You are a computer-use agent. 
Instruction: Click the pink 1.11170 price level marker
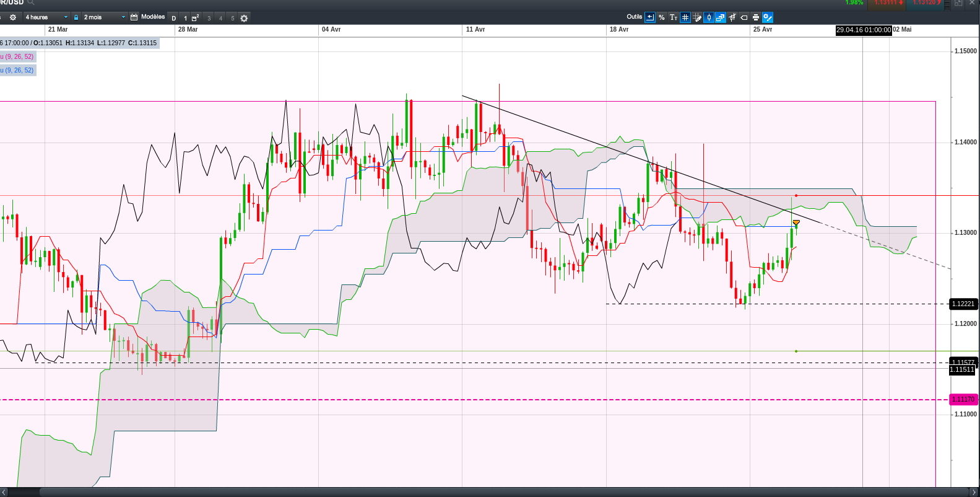pos(963,400)
